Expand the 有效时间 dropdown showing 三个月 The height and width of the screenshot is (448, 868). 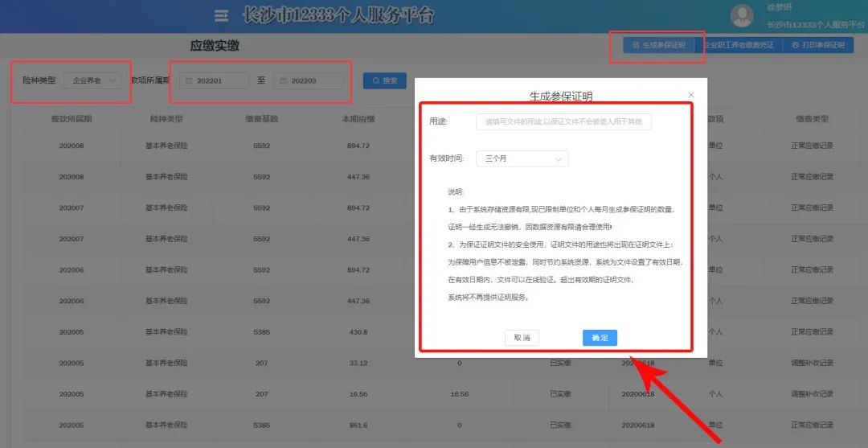(522, 158)
